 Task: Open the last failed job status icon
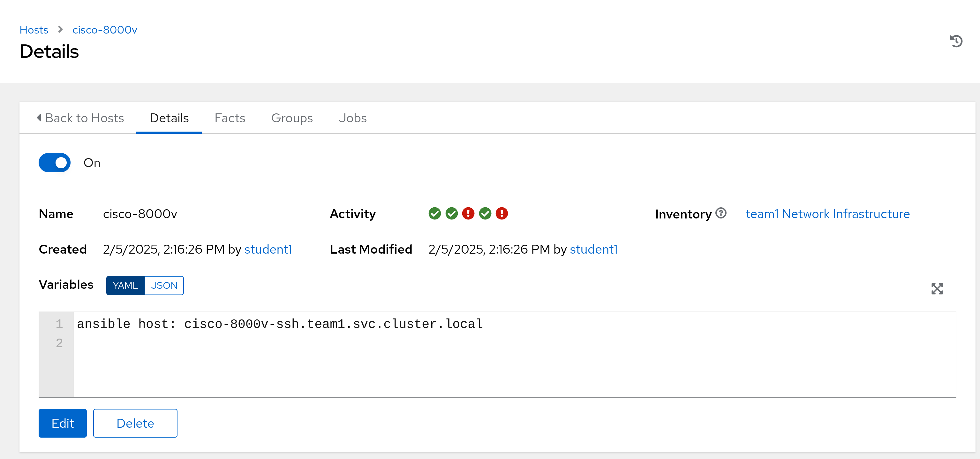(x=502, y=213)
